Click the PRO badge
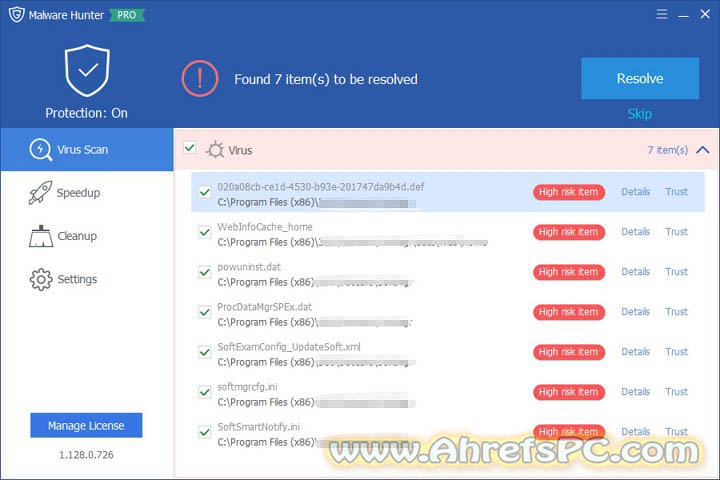 (126, 15)
